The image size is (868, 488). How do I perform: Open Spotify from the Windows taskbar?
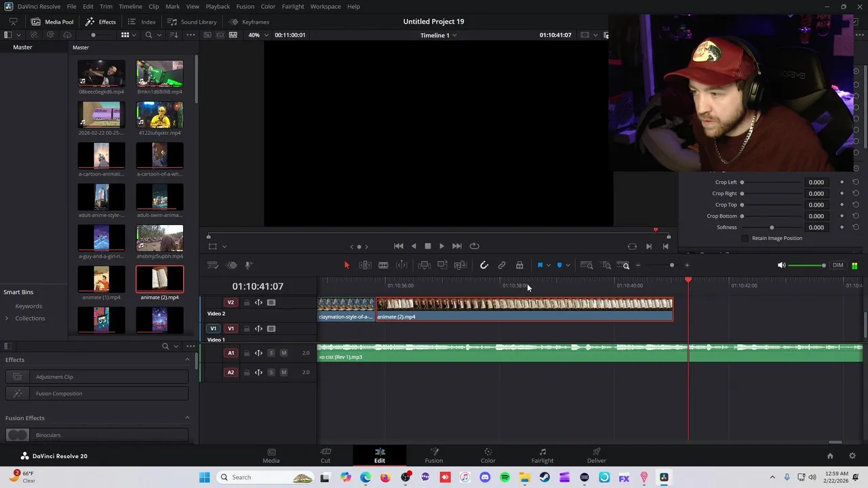505,477
